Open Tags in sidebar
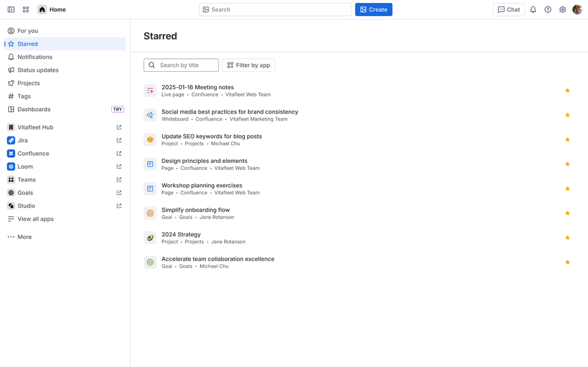This screenshot has width=588, height=367. 65,96
